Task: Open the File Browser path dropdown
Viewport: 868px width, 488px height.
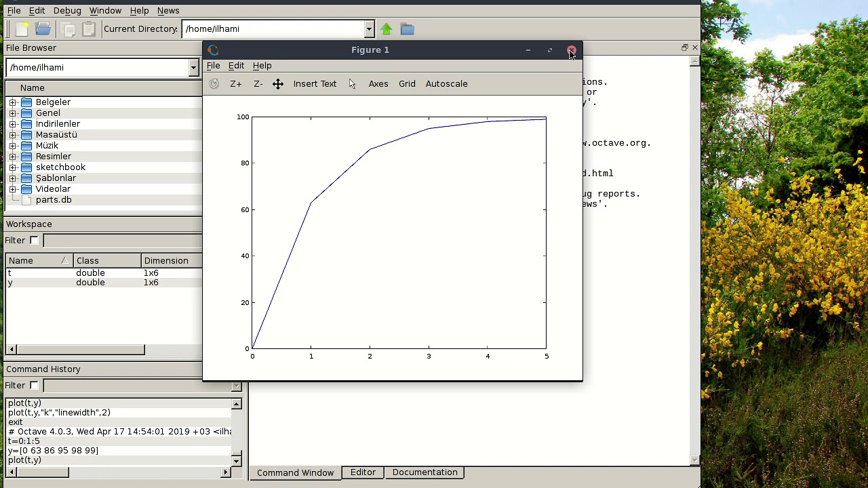Action: [x=193, y=68]
